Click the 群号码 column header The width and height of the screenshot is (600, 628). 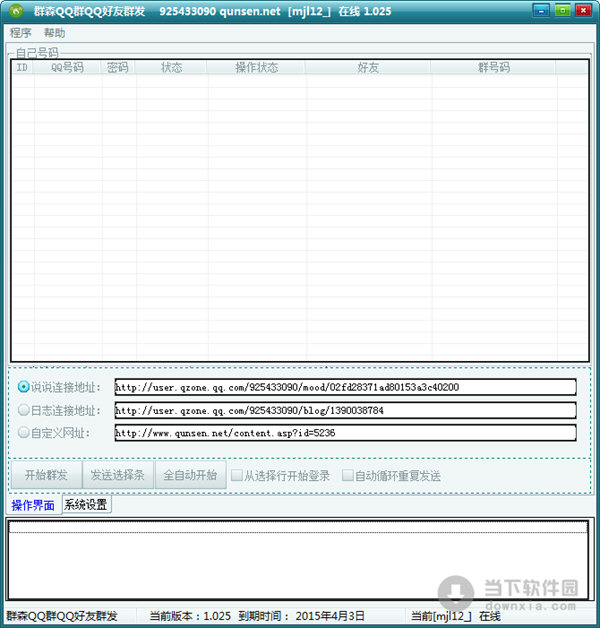point(493,67)
